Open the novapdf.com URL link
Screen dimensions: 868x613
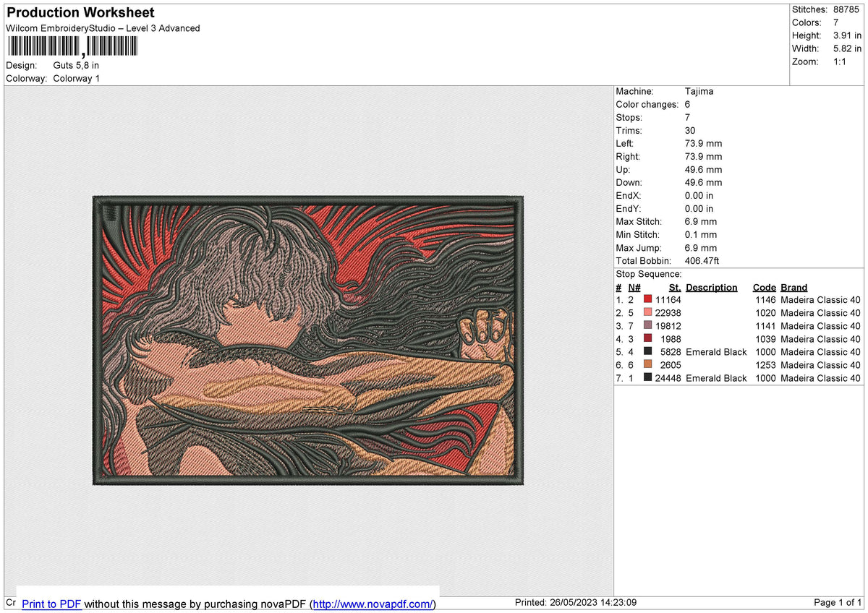(374, 604)
